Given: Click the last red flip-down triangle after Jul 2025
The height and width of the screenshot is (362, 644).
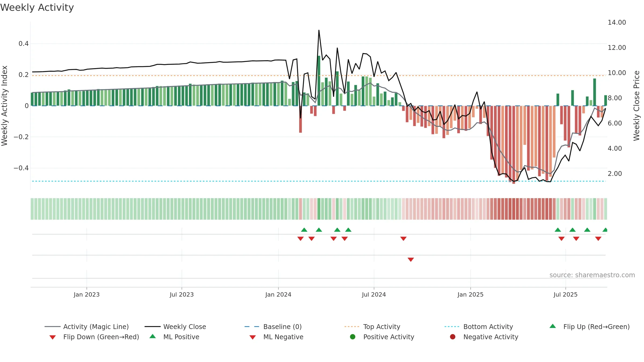Looking at the screenshot, I should [x=598, y=238].
